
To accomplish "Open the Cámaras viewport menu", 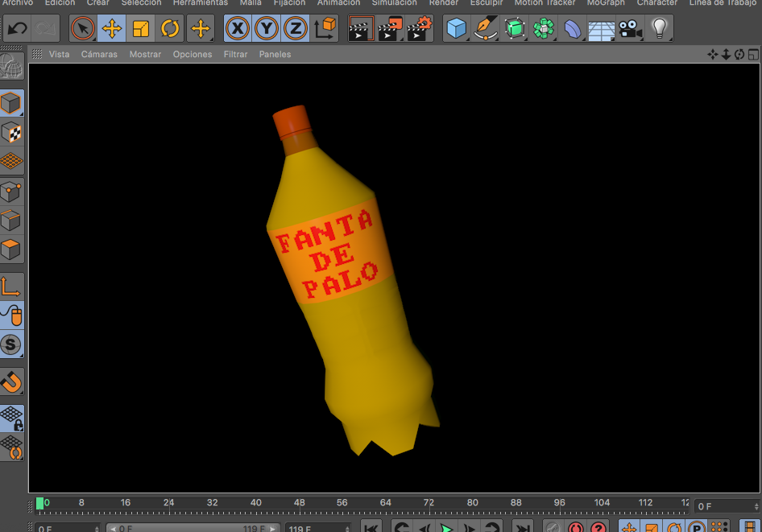I will point(99,55).
